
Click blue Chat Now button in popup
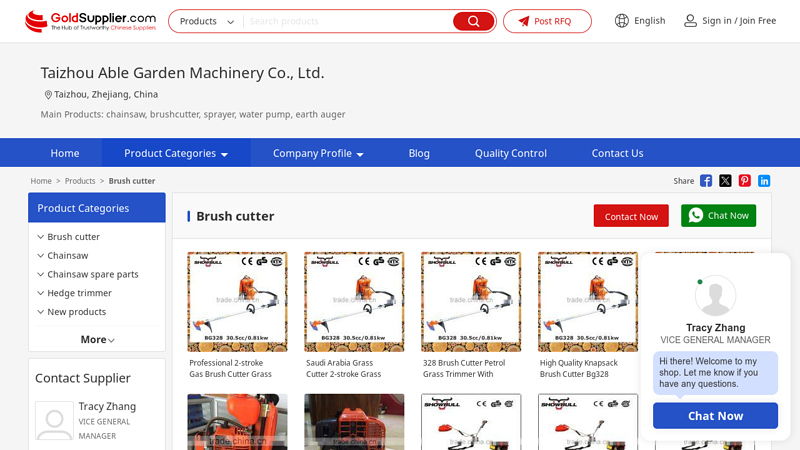715,416
